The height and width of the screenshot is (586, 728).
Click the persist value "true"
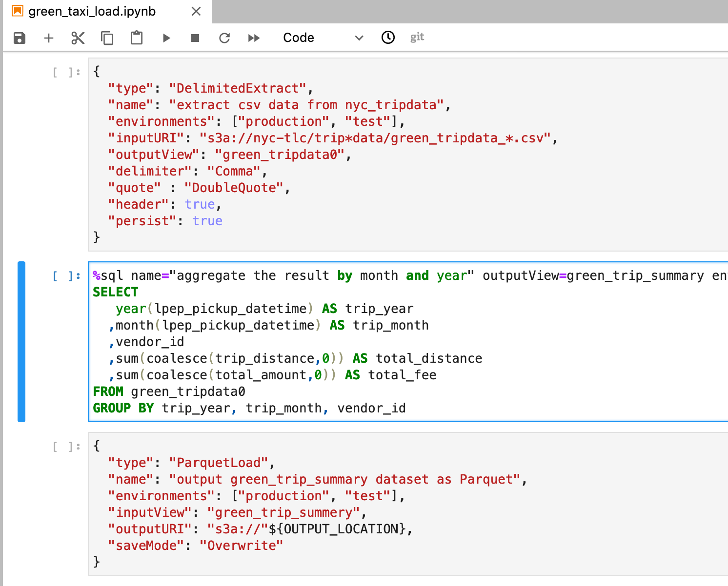pos(207,221)
